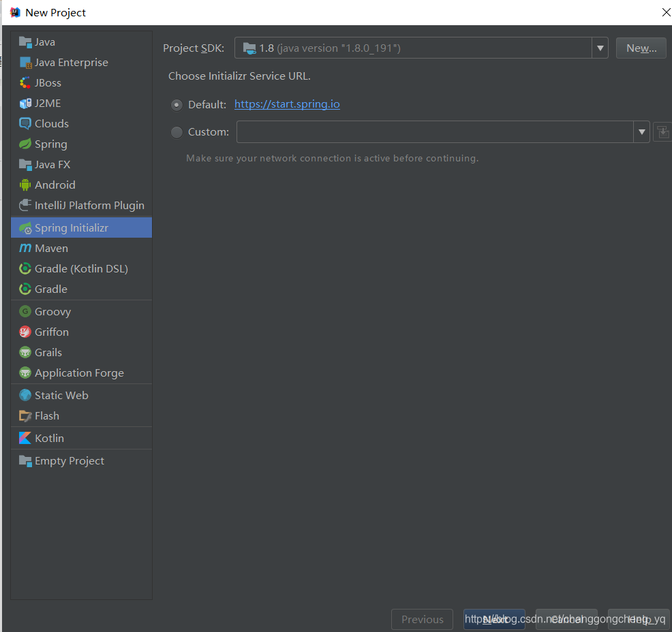Select the Android robot icon
672x632 pixels.
point(25,185)
